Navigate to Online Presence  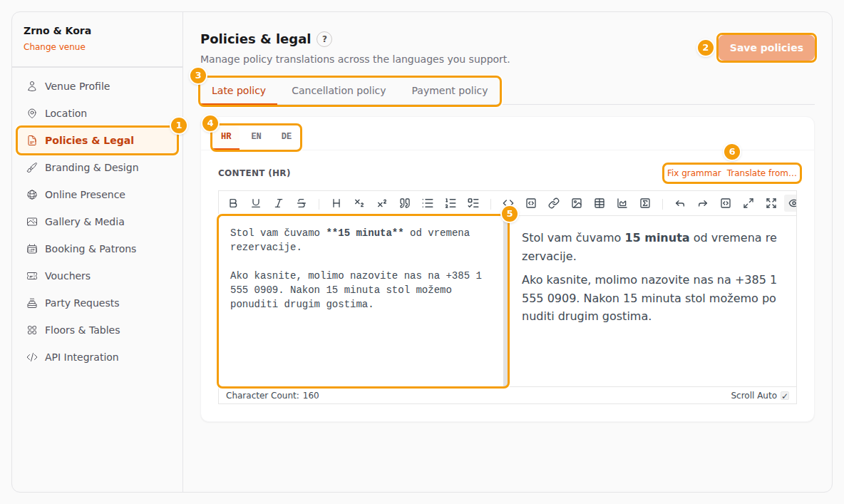(98, 195)
